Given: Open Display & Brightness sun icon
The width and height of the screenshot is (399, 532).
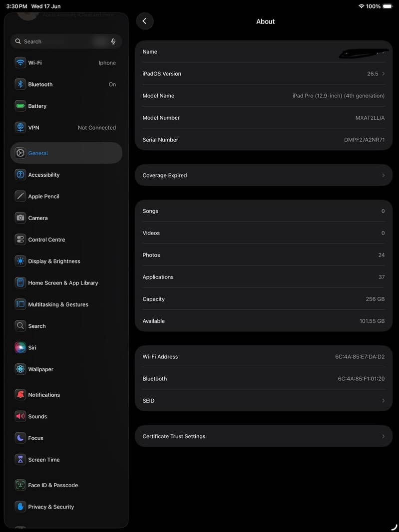Looking at the screenshot, I should coord(20,261).
